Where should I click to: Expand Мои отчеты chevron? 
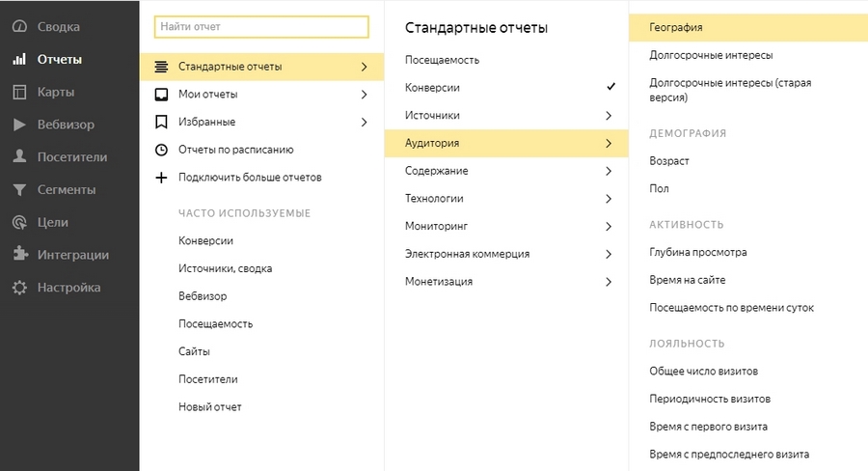(x=364, y=95)
